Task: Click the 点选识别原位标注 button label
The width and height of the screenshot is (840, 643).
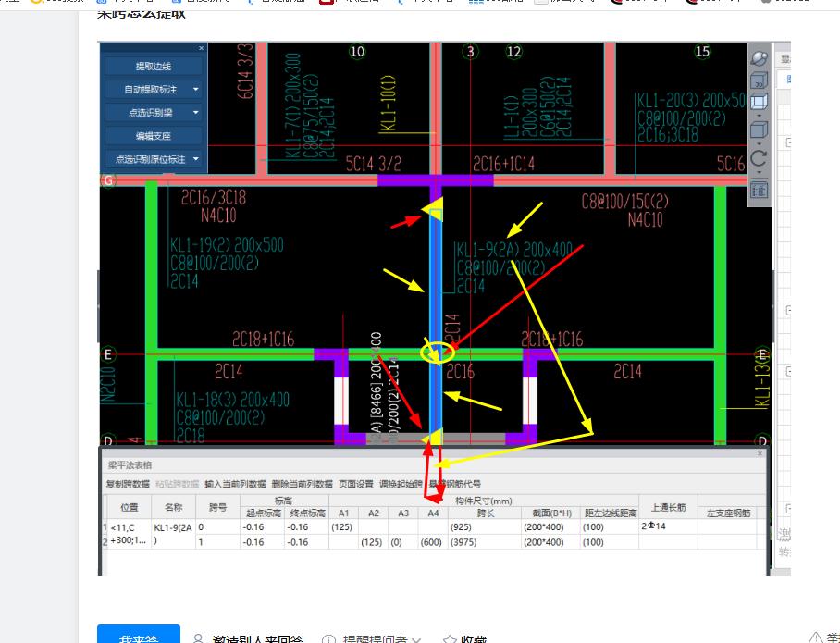Action: click(151, 159)
